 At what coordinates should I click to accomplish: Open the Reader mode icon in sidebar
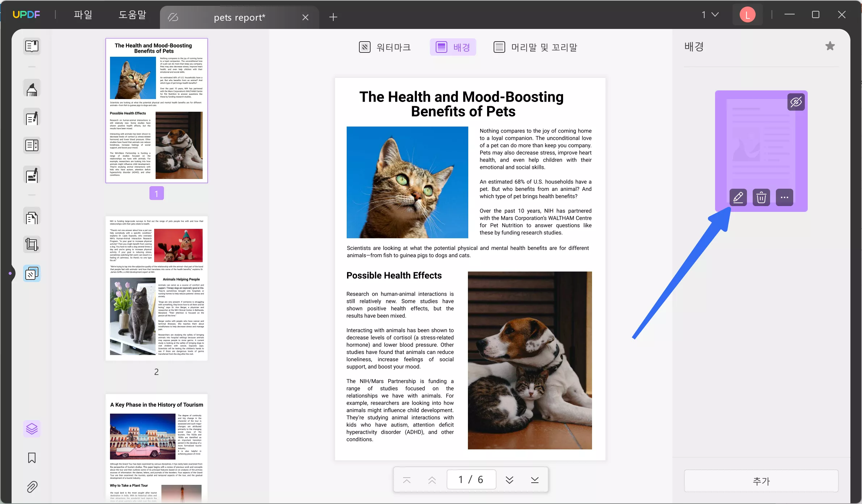(x=32, y=46)
